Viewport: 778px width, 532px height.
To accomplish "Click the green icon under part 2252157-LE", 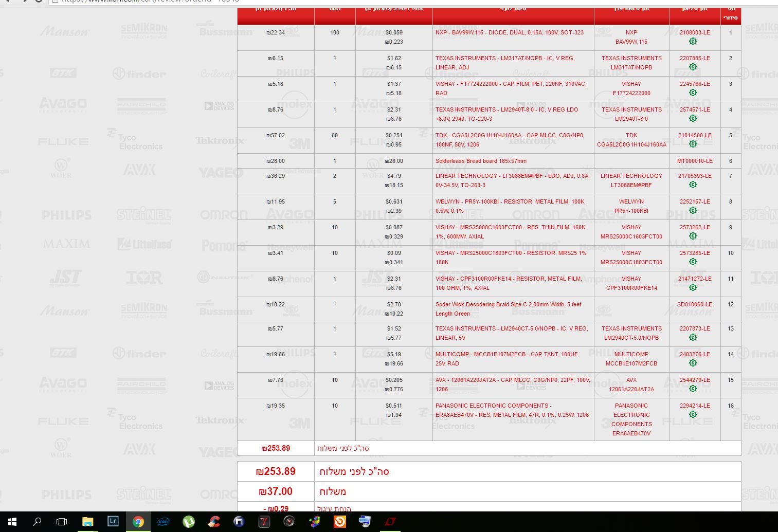I will [693, 210].
